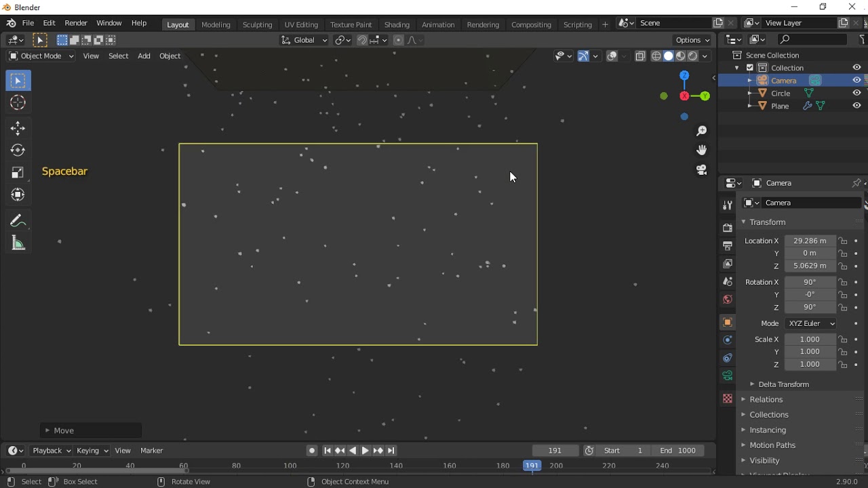This screenshot has width=868, height=488.
Task: Toggle the Location X lock icon
Action: pyautogui.click(x=843, y=241)
